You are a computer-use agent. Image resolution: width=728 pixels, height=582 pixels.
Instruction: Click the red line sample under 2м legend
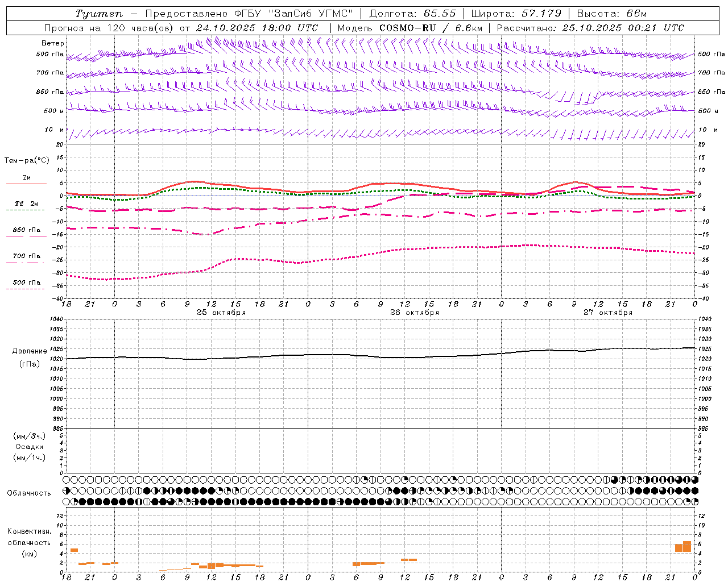click(26, 184)
